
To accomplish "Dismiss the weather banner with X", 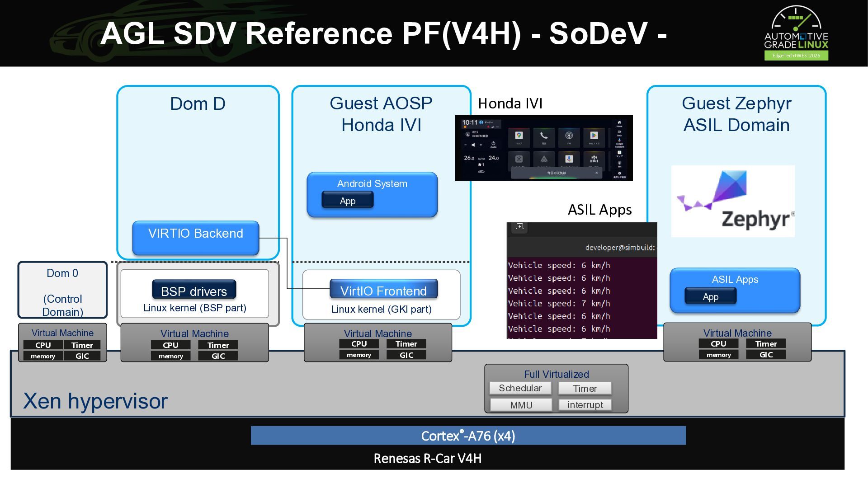I will 597,173.
